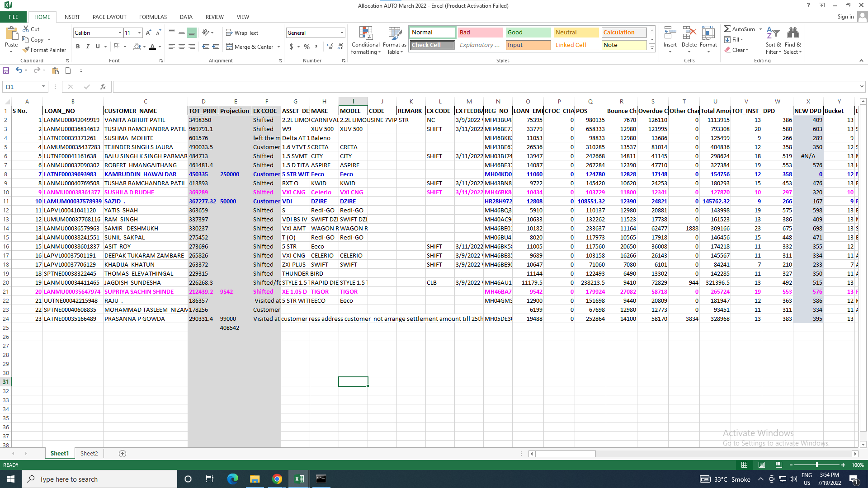The width and height of the screenshot is (868, 488).
Task: Apply the Bad cell style
Action: tap(480, 33)
